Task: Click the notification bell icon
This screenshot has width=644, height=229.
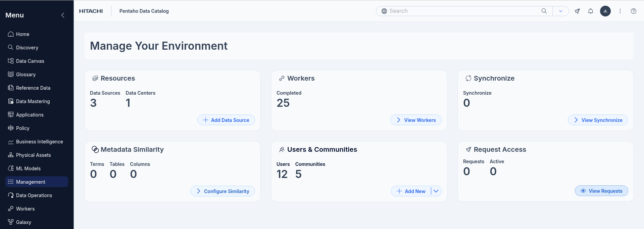Action: pos(590,11)
